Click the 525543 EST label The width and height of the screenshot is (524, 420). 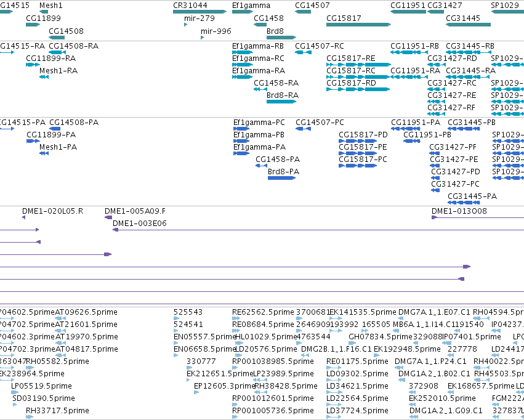coord(188,312)
